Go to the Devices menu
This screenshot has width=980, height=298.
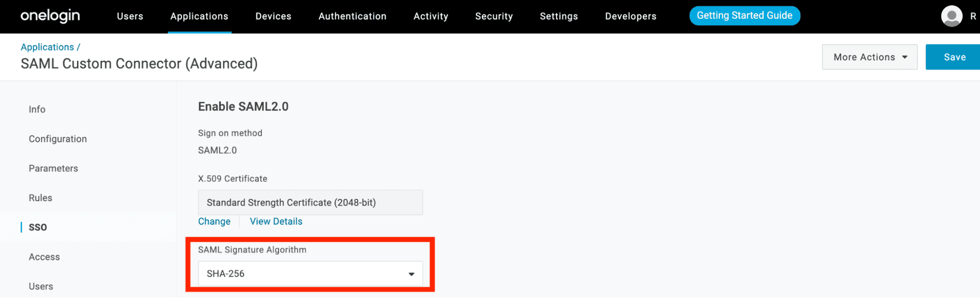[x=273, y=16]
